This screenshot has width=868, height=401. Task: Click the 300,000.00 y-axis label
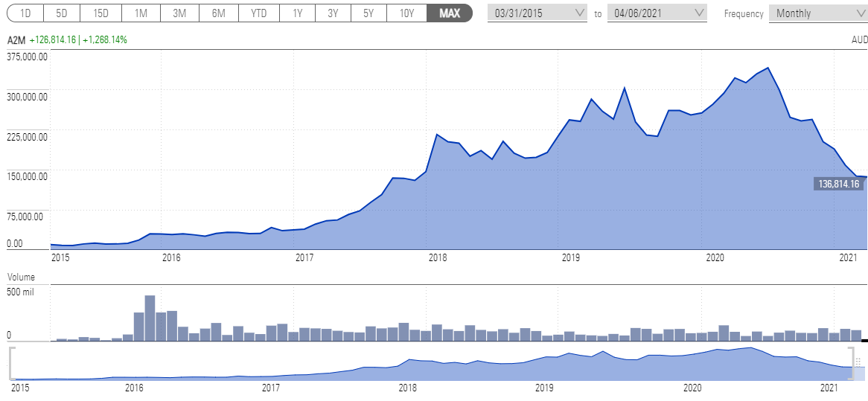[27, 97]
